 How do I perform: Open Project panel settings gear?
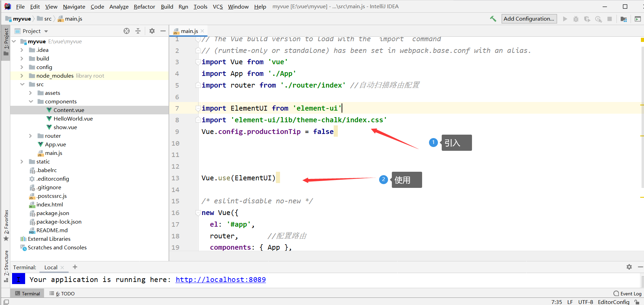[x=152, y=31]
